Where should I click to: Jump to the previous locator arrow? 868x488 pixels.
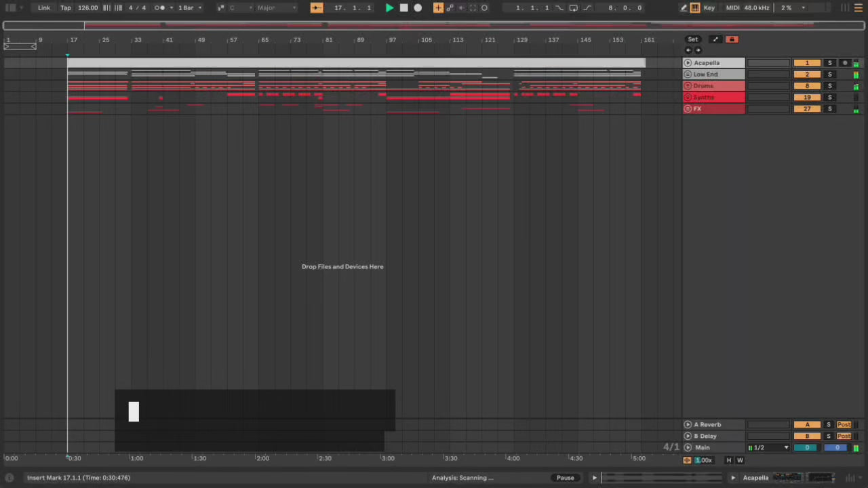coord(688,50)
